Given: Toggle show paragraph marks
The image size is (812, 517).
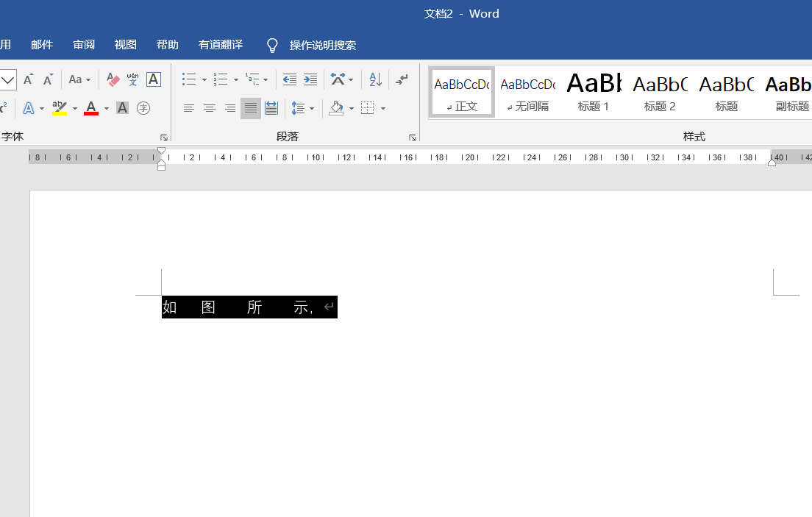Looking at the screenshot, I should (x=402, y=79).
